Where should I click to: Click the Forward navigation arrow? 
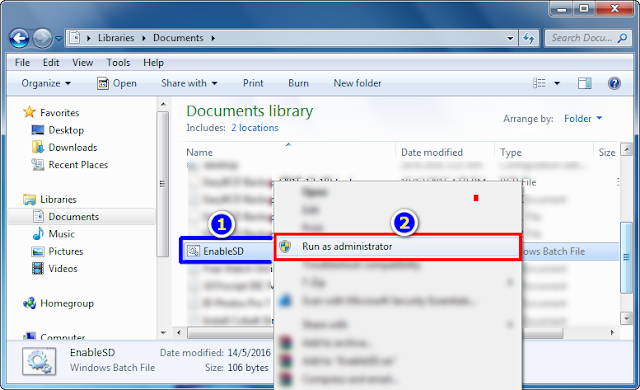coord(42,38)
